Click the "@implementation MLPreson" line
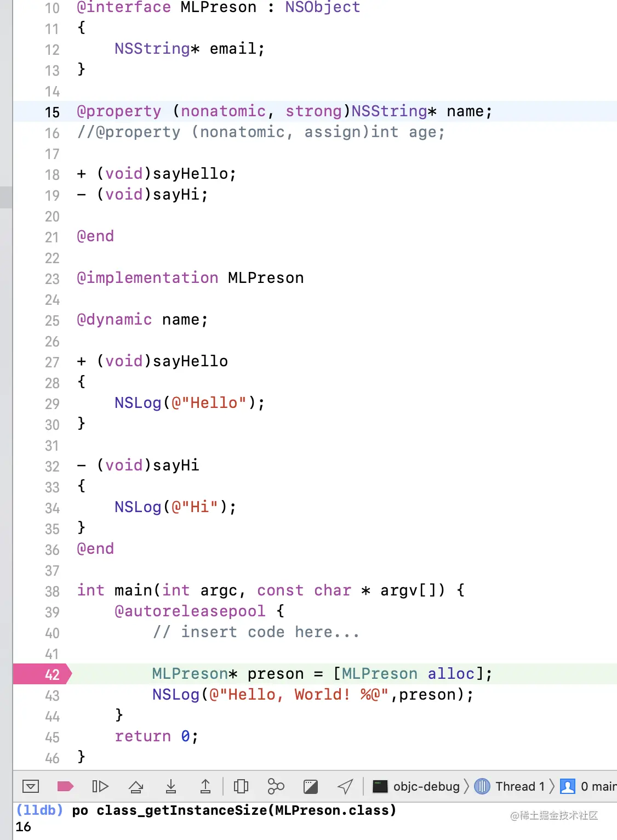 [190, 278]
